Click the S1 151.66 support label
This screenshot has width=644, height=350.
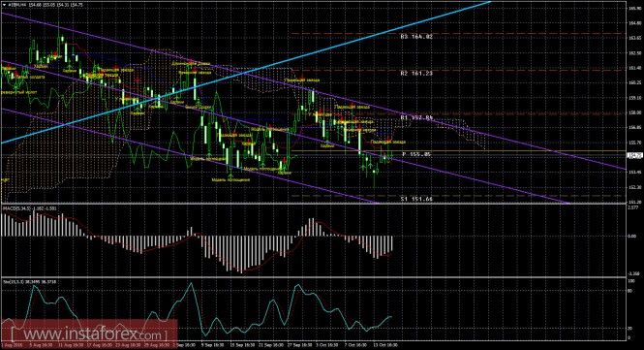point(416,199)
